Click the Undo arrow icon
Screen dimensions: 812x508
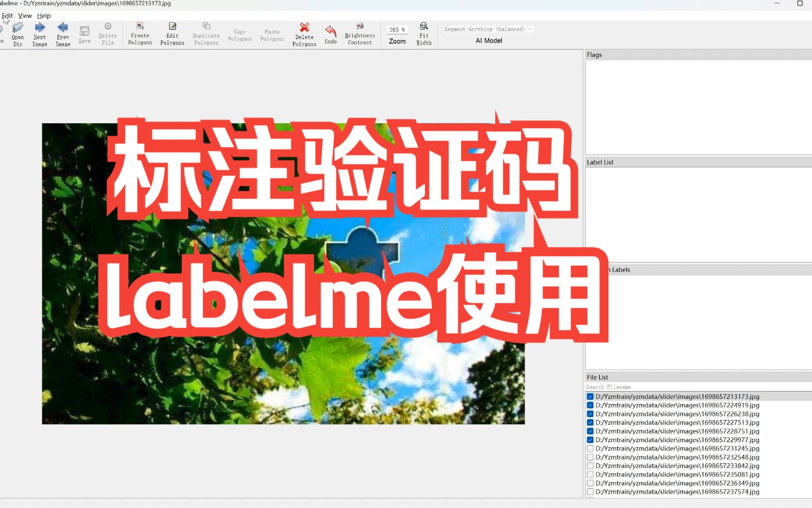[331, 31]
